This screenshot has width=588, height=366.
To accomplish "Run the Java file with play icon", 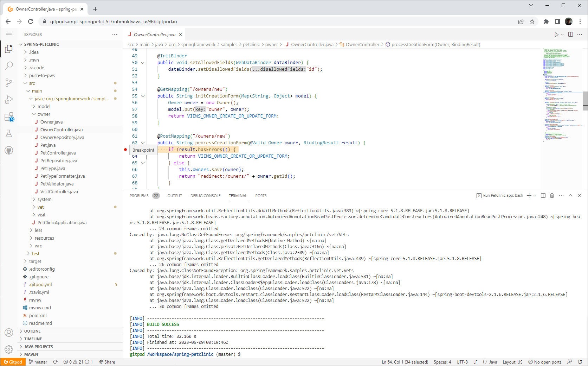I will click(556, 34).
